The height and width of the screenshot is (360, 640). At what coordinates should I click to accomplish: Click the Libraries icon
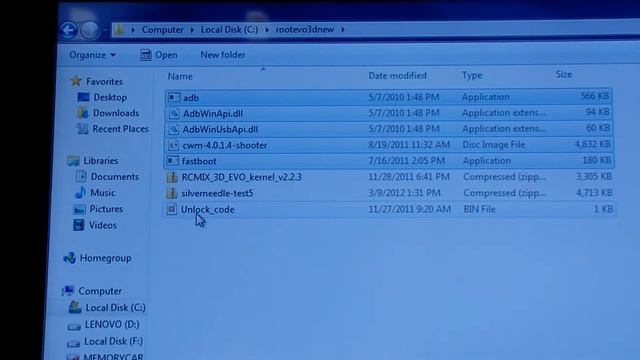73,161
